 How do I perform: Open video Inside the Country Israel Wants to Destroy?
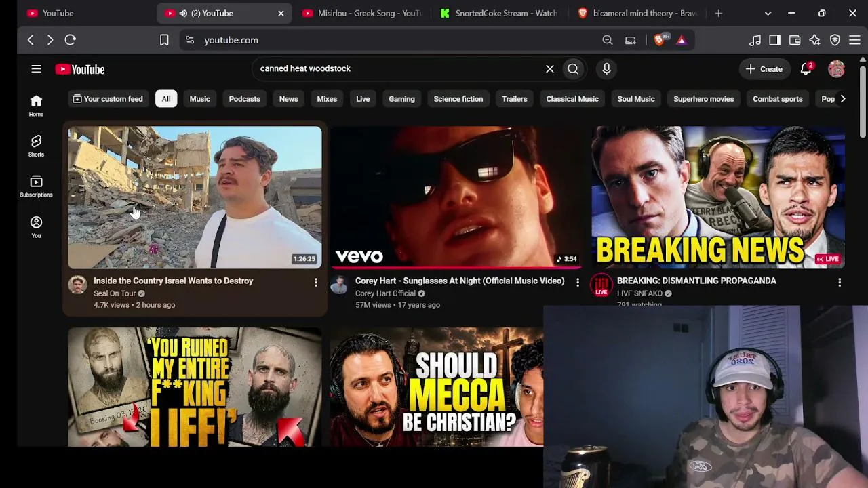click(174, 281)
